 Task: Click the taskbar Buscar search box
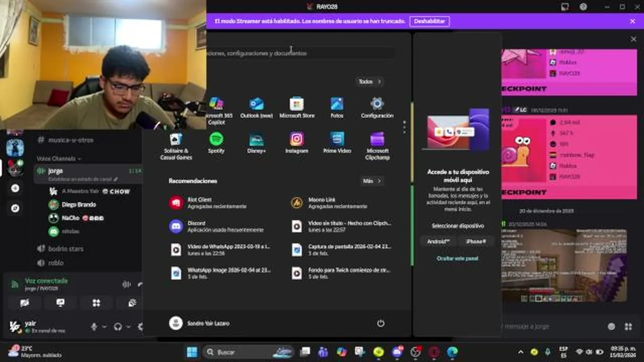click(249, 352)
